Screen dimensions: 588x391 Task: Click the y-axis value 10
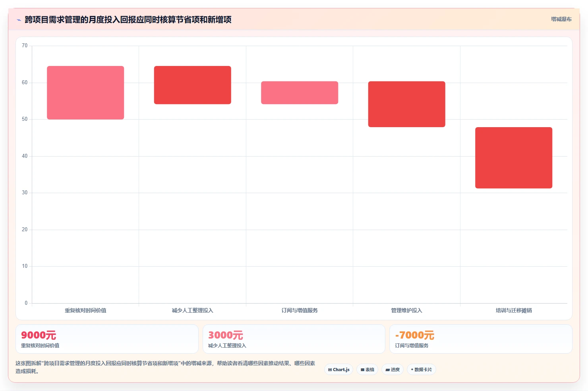tap(25, 266)
